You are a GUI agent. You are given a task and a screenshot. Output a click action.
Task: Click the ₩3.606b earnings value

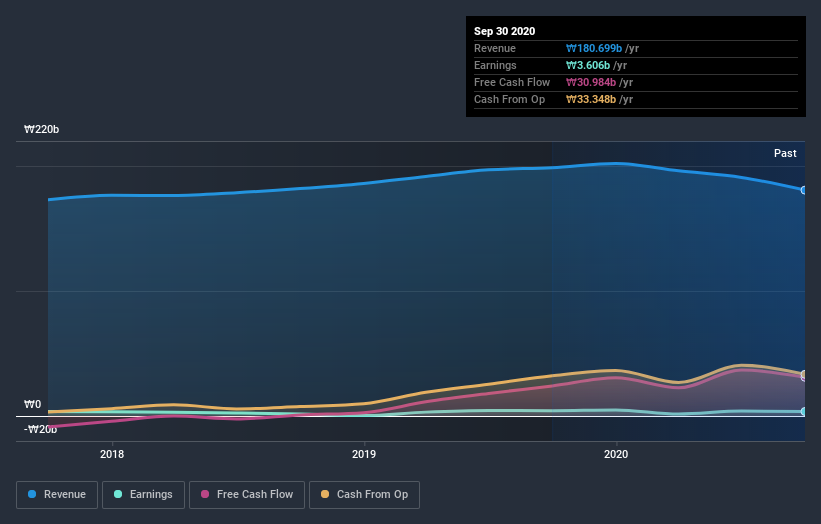click(x=587, y=65)
